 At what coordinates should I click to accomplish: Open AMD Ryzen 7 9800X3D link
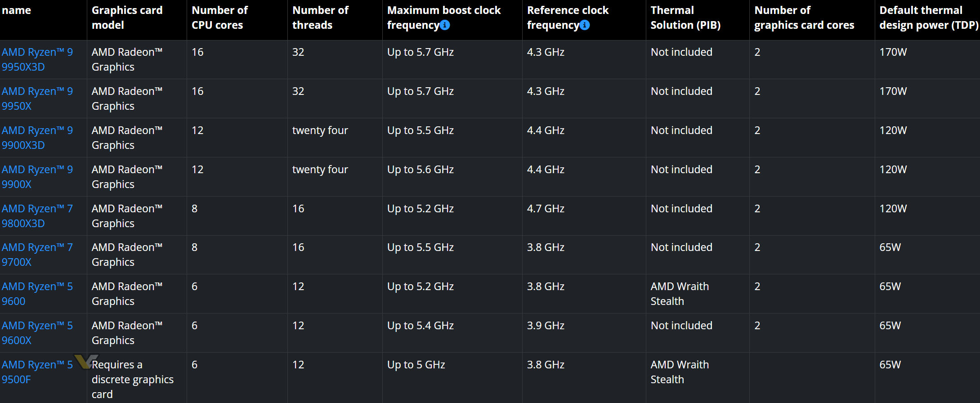coord(37,216)
